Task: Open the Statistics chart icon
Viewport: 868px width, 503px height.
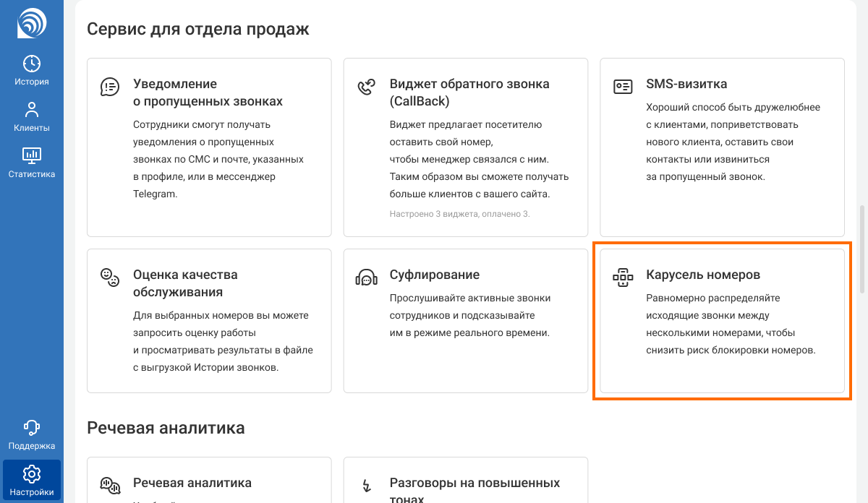Action: click(32, 155)
